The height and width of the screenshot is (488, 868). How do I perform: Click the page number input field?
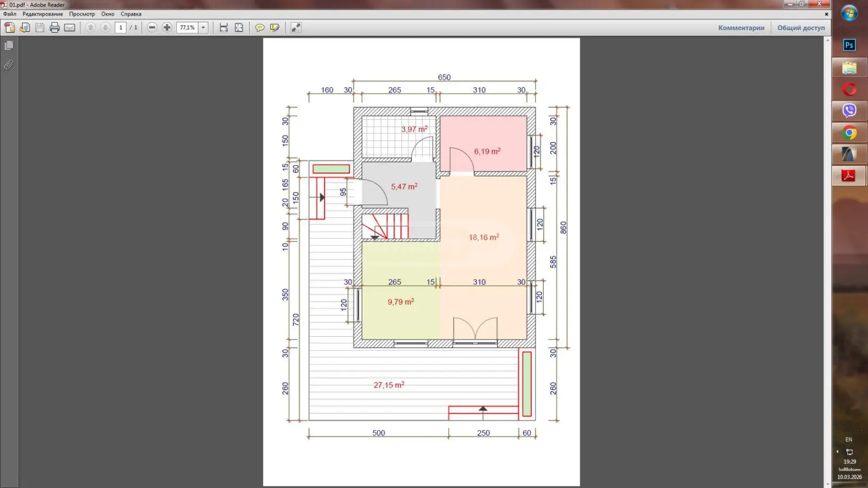[120, 28]
